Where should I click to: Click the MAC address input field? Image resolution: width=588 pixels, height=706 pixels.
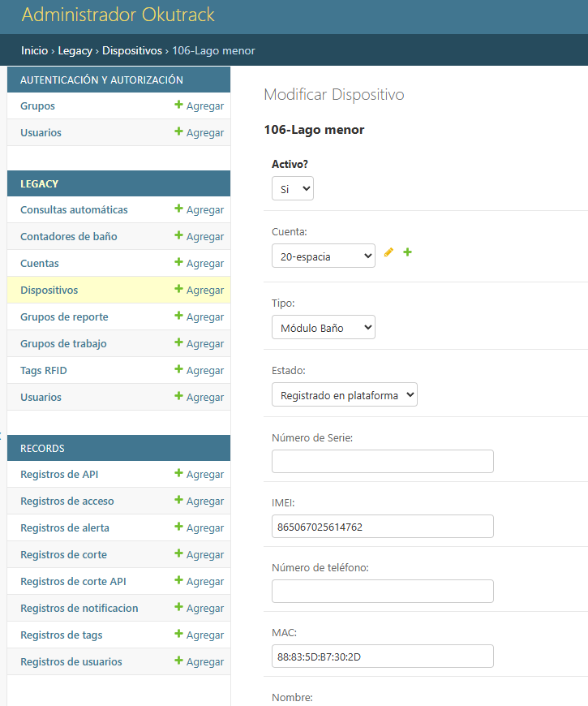coord(382,656)
